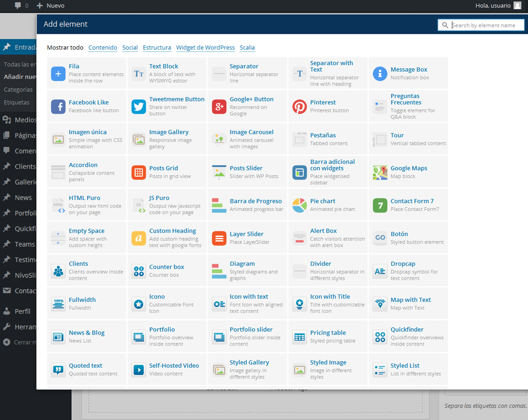Open the Nuevo menu in admin bar
The height and width of the screenshot is (420, 528).
[x=51, y=6]
